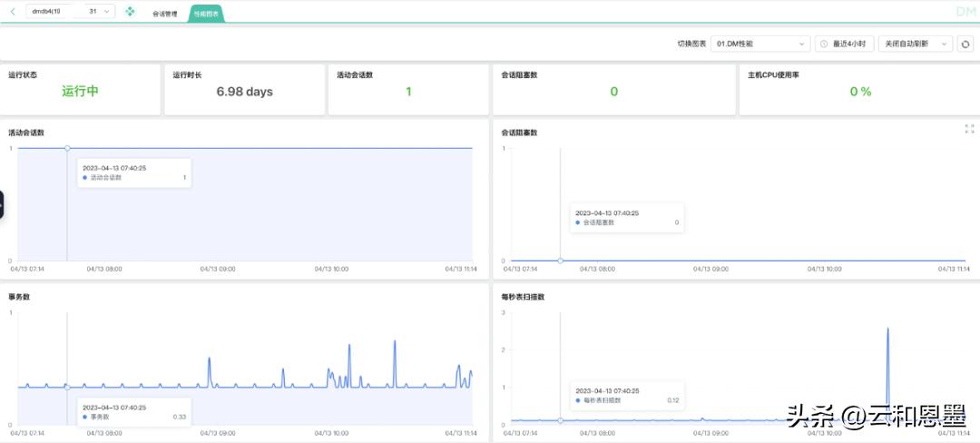Click the data point marker on 事务数 chart
Screen dimensions: 980x443
click(x=67, y=388)
